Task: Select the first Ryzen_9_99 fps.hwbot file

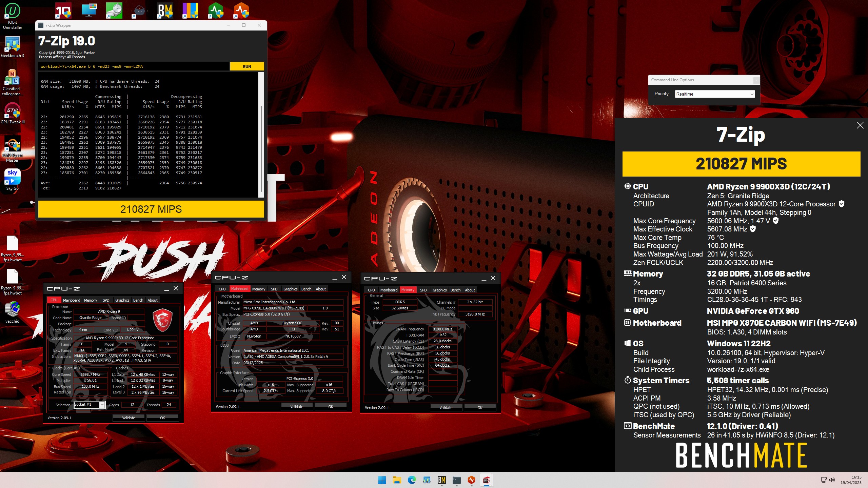Action: pos(13,248)
